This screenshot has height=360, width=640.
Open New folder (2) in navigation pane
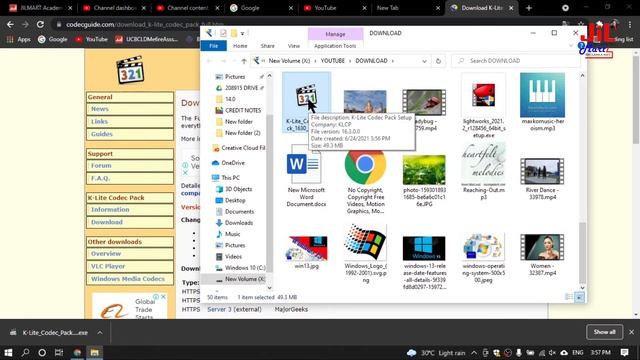pos(242,133)
